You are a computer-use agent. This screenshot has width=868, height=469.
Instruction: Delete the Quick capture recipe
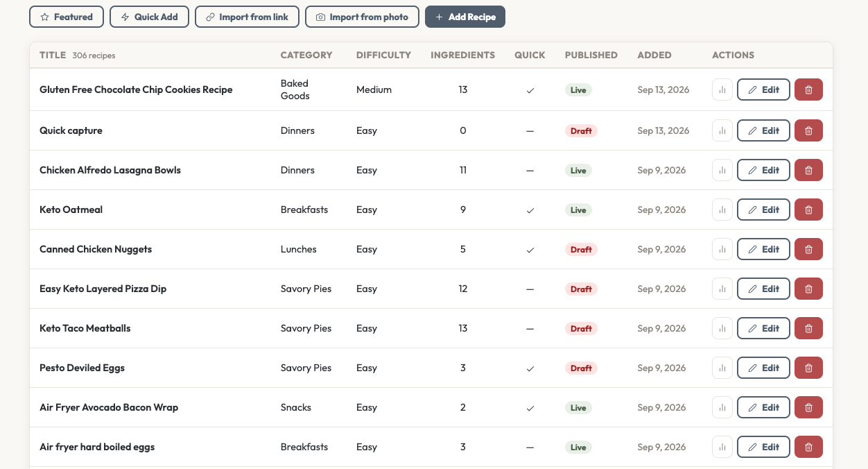(808, 130)
